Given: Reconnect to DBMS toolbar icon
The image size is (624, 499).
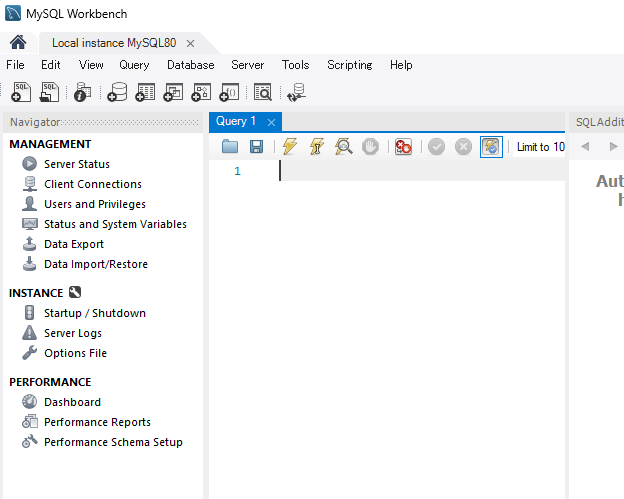Looking at the screenshot, I should (296, 92).
